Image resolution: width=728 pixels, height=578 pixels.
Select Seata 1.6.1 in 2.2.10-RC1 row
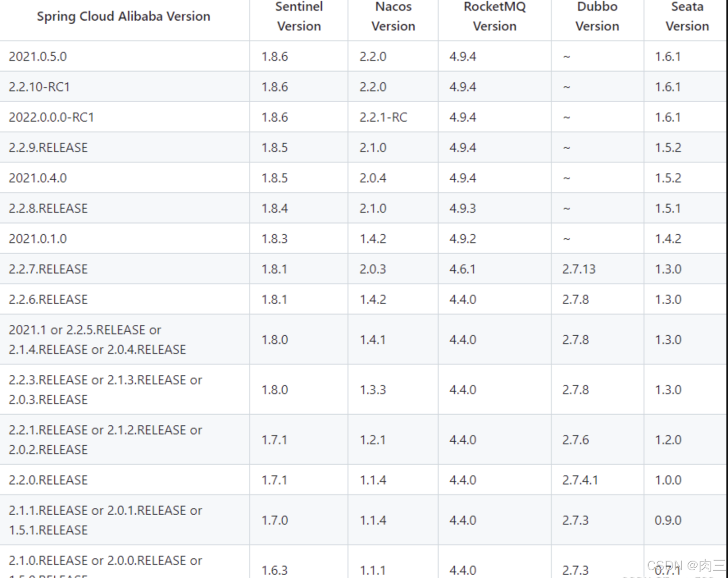click(668, 87)
